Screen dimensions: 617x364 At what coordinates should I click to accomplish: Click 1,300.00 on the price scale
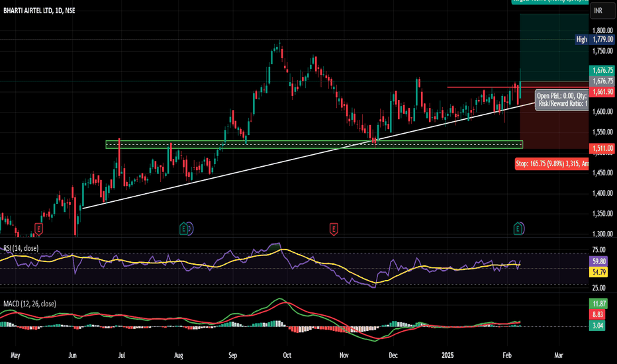click(602, 234)
